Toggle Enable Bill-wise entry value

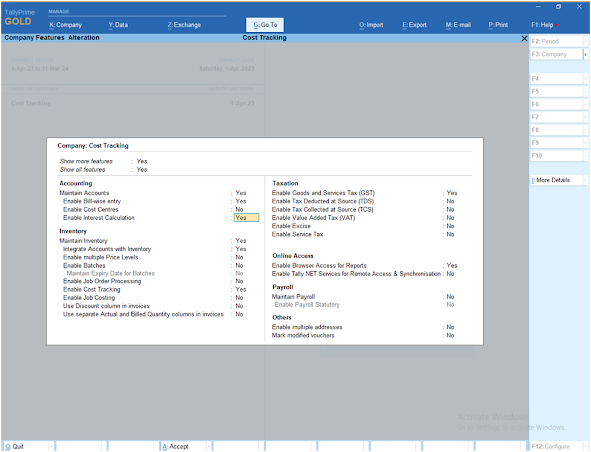coord(241,201)
